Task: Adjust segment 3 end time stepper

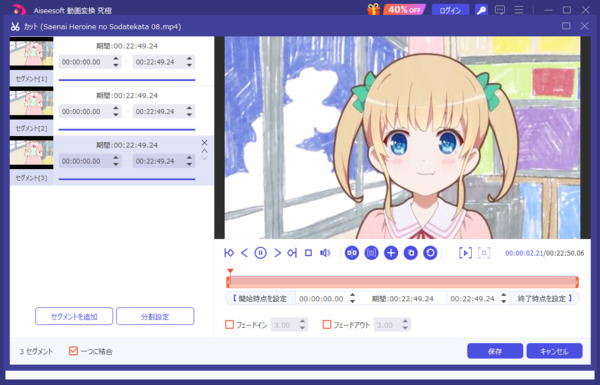Action: [x=189, y=161]
